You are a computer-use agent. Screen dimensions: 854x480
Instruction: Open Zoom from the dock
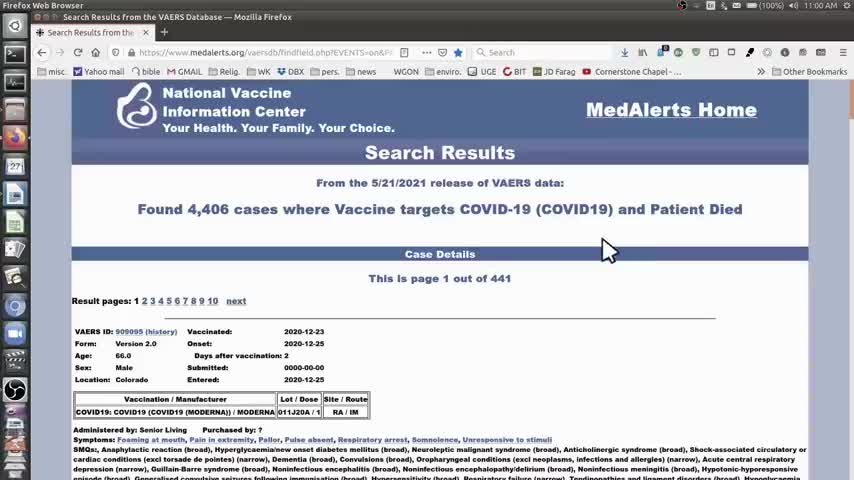click(15, 334)
